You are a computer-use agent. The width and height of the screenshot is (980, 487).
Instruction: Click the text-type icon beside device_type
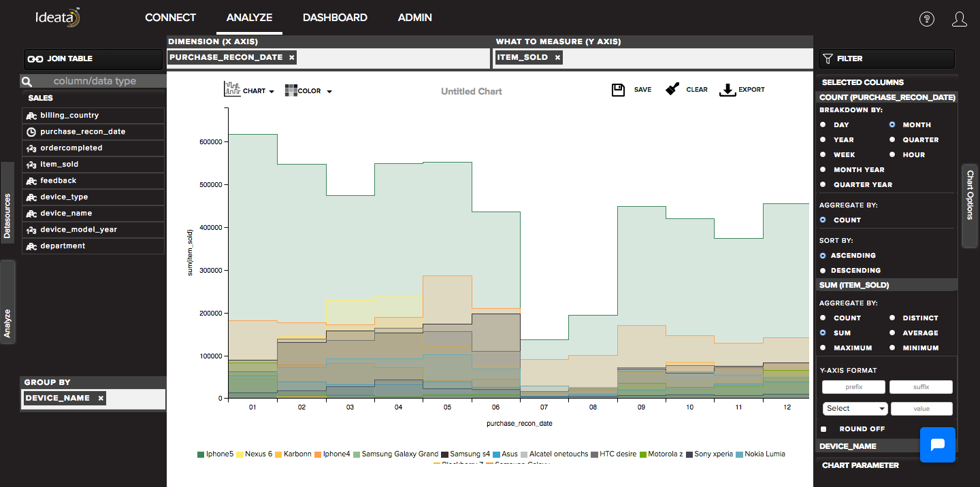[31, 197]
